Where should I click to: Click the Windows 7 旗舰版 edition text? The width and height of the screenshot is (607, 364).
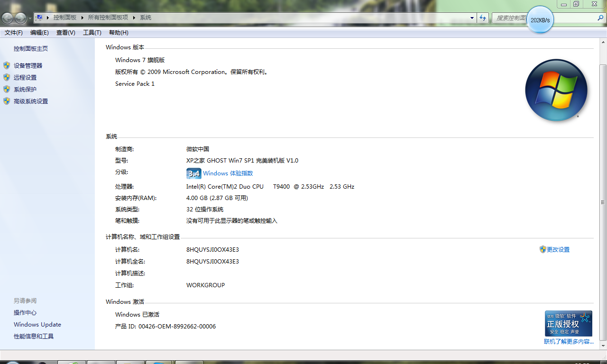(140, 60)
